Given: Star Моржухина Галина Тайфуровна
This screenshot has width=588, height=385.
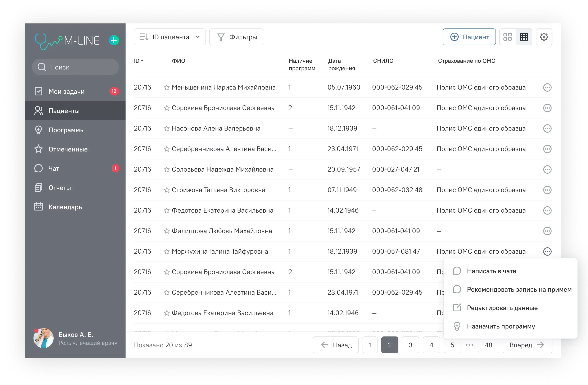Looking at the screenshot, I should click(167, 252).
